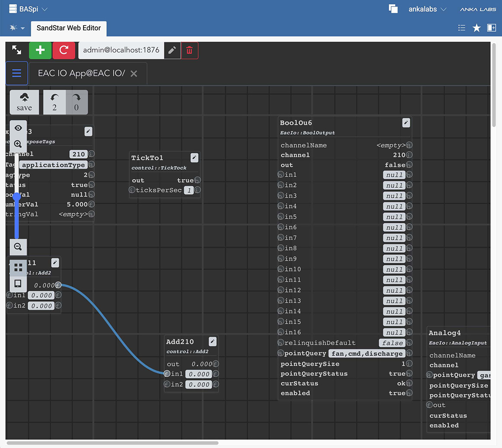This screenshot has width=502, height=448.
Task: Open the hamburger menu in the editor
Action: tap(17, 73)
